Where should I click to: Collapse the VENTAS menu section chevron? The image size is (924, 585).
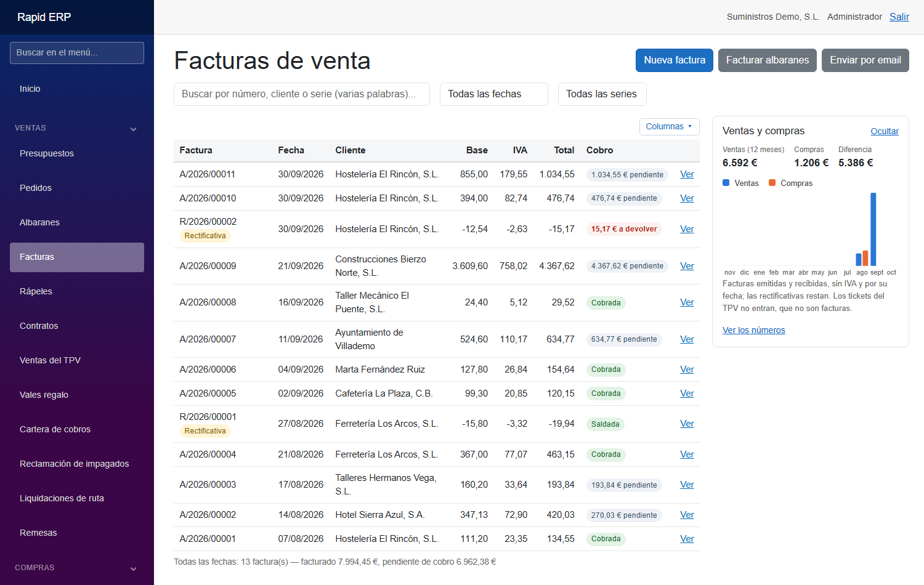pos(133,129)
